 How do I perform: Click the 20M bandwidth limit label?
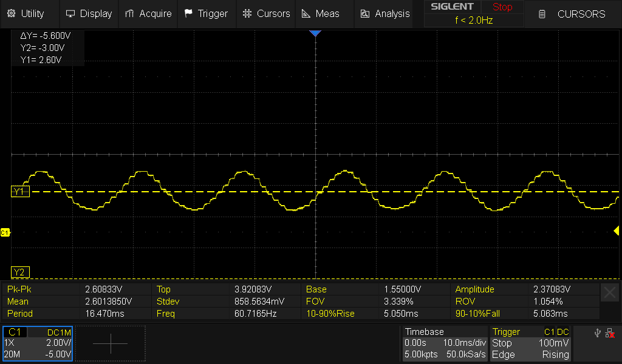tap(12, 354)
